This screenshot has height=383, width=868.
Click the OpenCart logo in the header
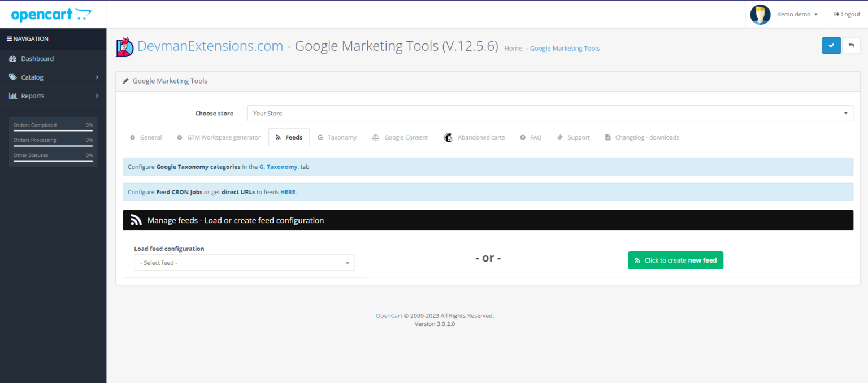[x=51, y=14]
